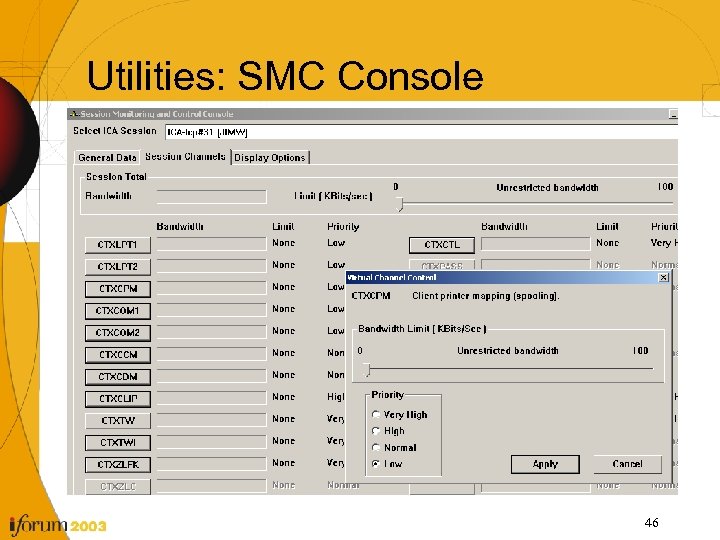
Task: Click the CTXTWI channel button
Action: [118, 443]
